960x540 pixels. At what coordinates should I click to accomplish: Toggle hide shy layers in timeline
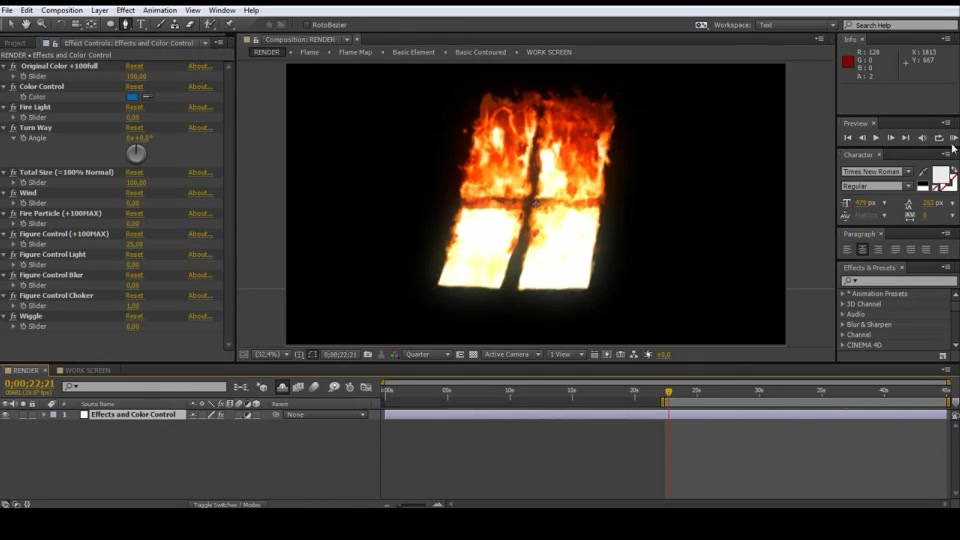coord(282,387)
